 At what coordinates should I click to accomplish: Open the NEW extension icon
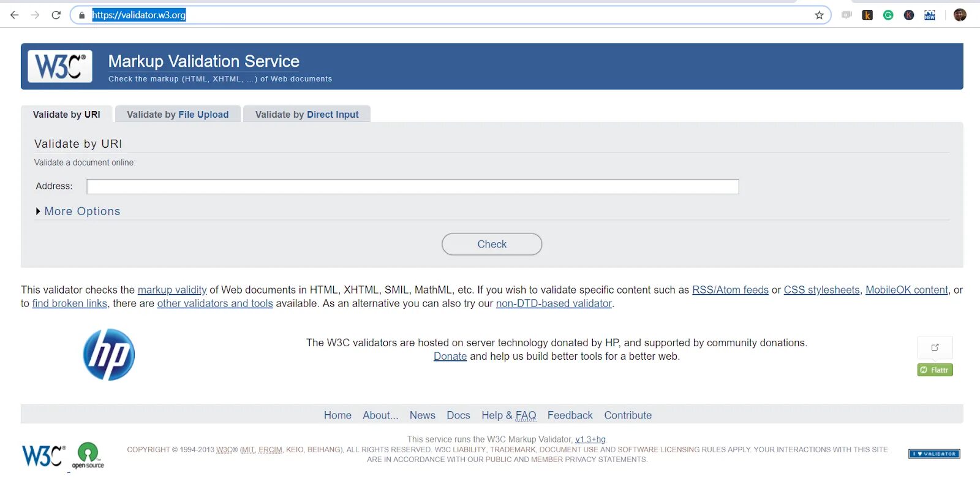coord(930,15)
